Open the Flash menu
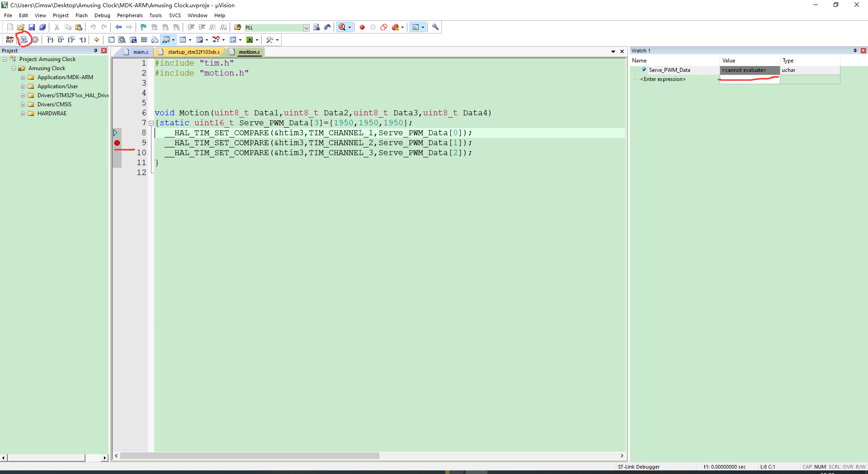The width and height of the screenshot is (868, 474). 81,15
